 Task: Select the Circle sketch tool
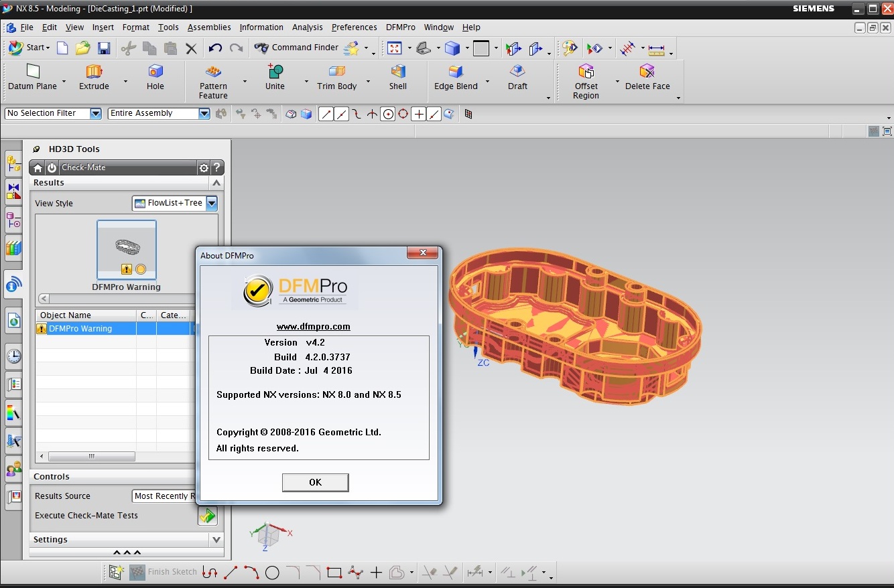[x=272, y=573]
